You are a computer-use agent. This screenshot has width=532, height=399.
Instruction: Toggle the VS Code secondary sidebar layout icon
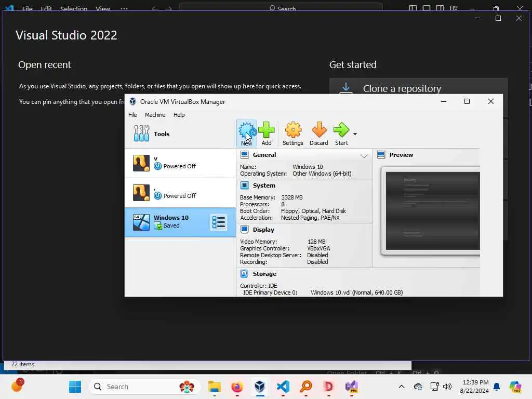(x=440, y=8)
